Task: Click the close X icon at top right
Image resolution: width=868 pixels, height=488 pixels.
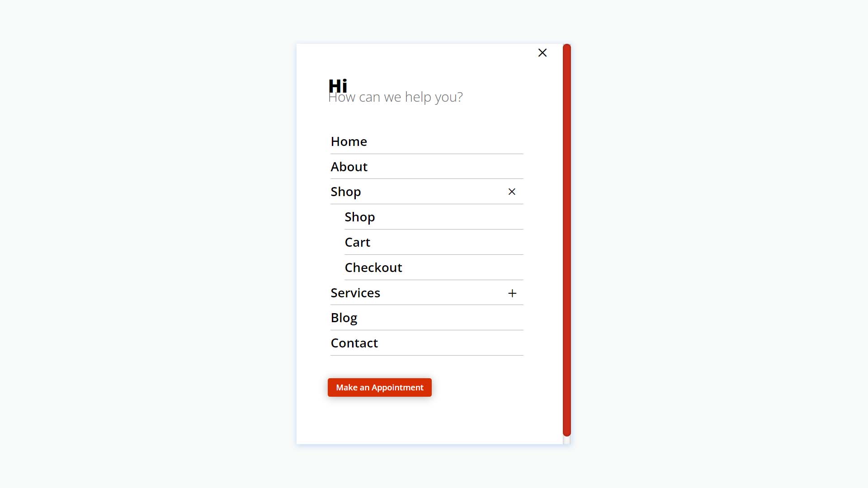Action: point(542,52)
